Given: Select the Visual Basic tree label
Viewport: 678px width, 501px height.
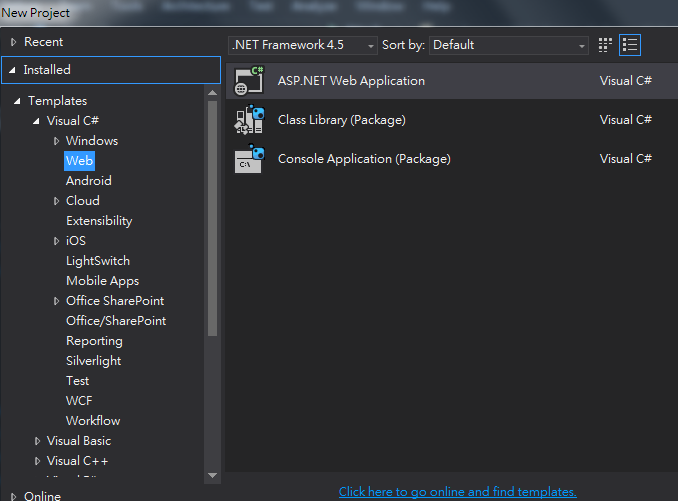Looking at the screenshot, I should [x=79, y=441].
